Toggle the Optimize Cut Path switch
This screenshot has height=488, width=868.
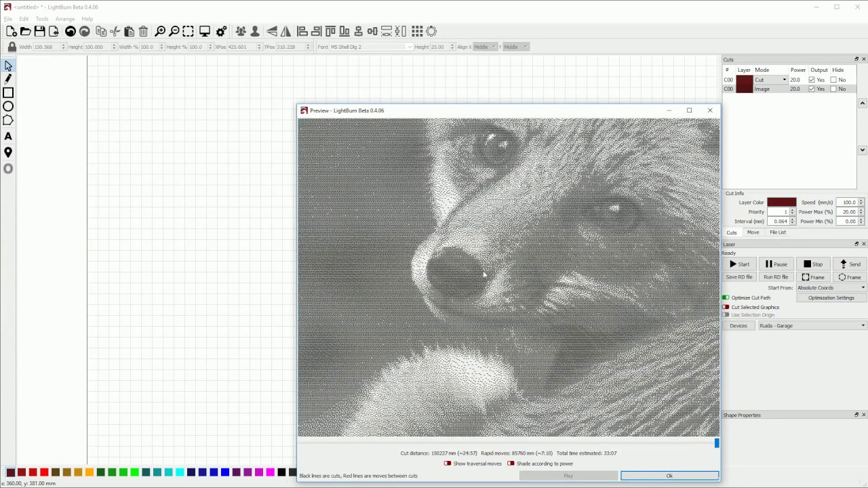pos(726,298)
